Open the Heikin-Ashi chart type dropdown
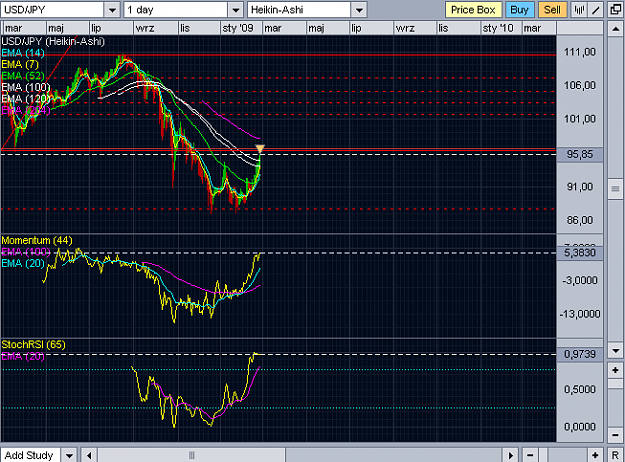The width and height of the screenshot is (625, 462). [359, 10]
